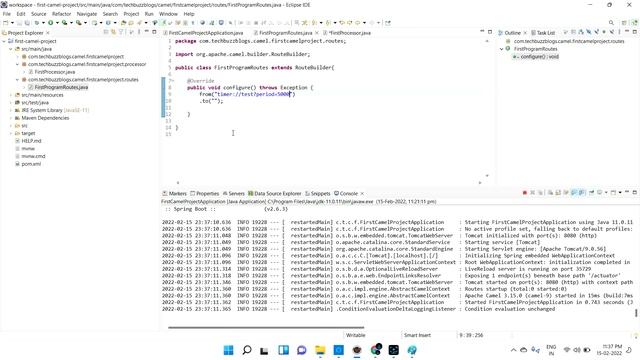Close the Console view tab
640x360 pixels.
coord(362,193)
